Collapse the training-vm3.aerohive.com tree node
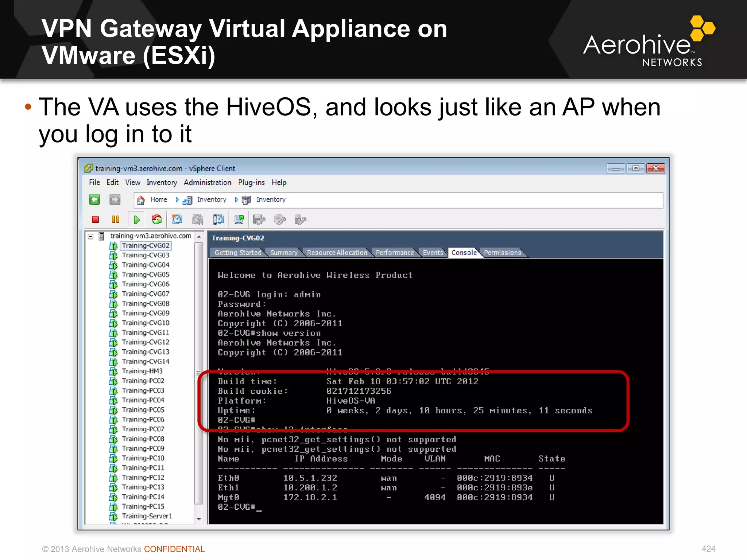This screenshot has width=747, height=560. pyautogui.click(x=90, y=236)
